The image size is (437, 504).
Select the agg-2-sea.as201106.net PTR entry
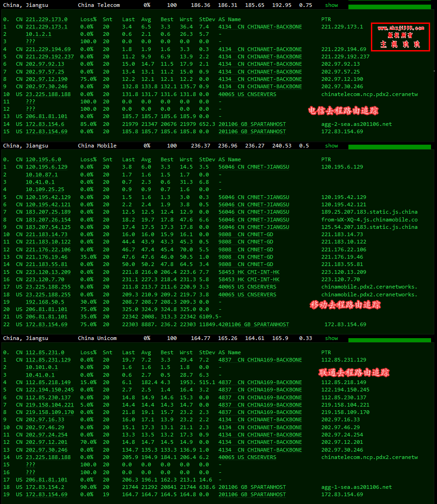click(356, 124)
